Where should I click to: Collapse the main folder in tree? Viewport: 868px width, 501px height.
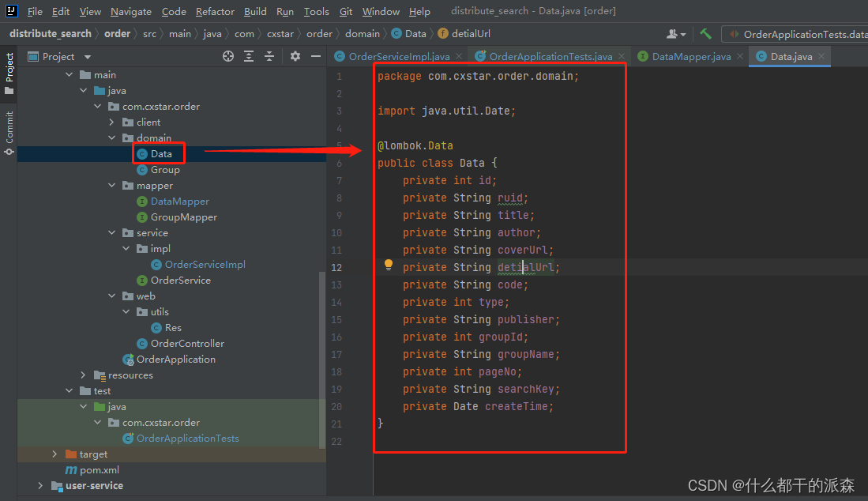click(x=70, y=75)
